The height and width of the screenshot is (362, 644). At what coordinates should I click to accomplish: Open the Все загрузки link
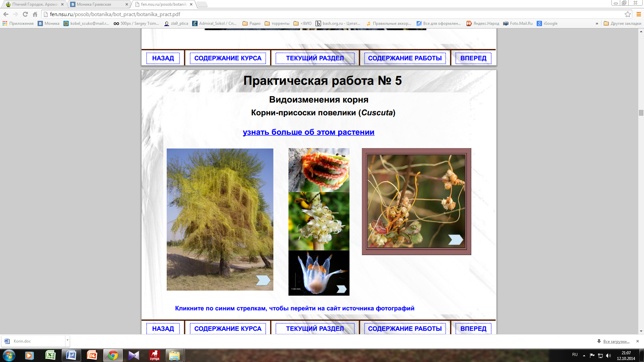point(616,341)
